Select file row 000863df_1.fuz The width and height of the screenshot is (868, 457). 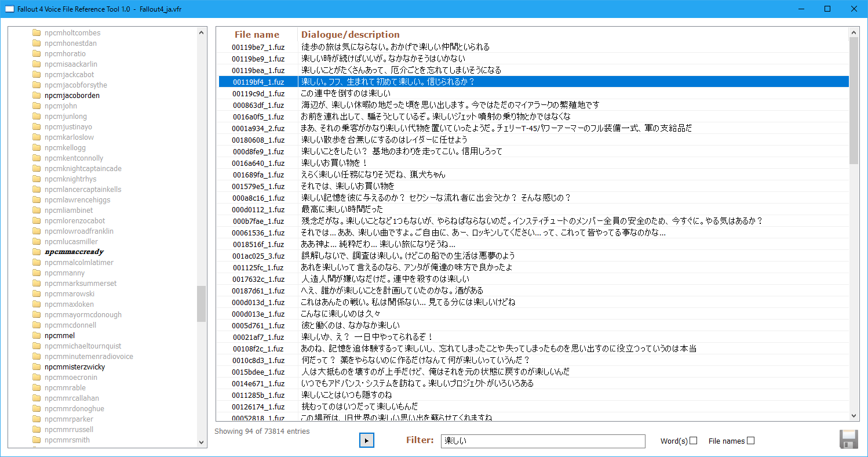[534, 105]
